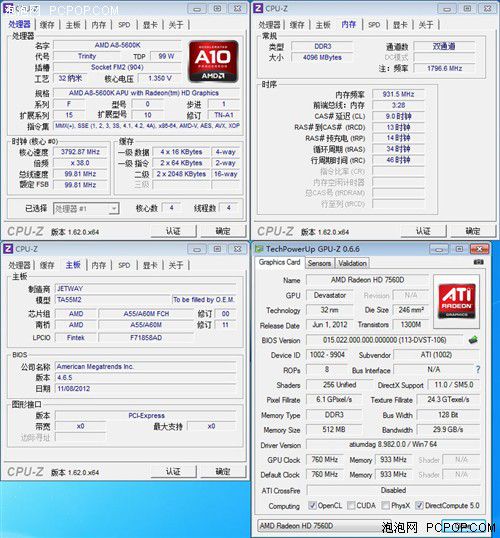Click the 760 MHz GPU Clock field
Screen dimensions: 500x538
tap(325, 459)
